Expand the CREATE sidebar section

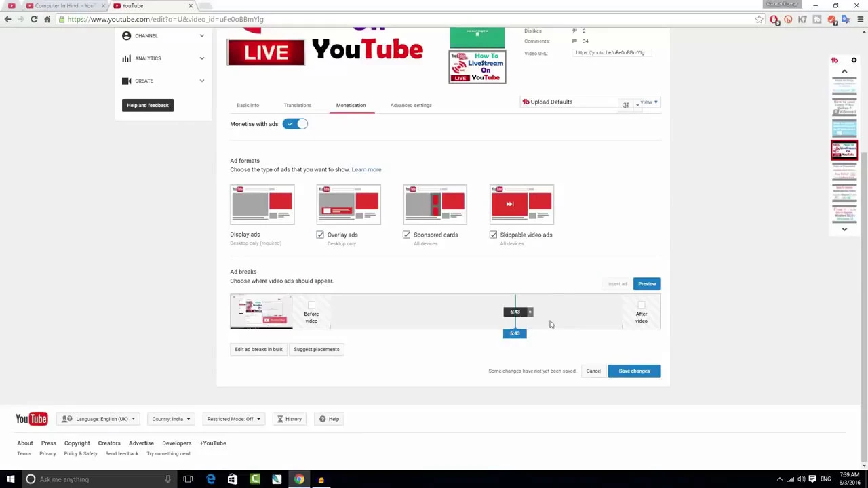point(163,81)
